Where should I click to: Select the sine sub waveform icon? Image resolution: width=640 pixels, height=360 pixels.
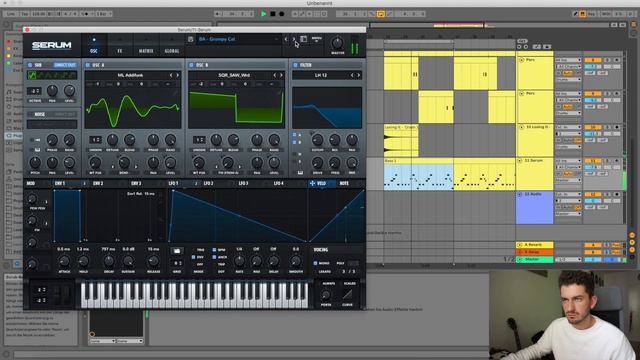click(31, 75)
